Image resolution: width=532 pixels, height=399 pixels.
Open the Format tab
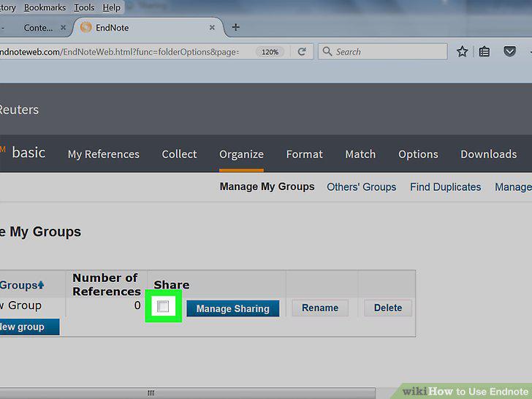tap(304, 154)
